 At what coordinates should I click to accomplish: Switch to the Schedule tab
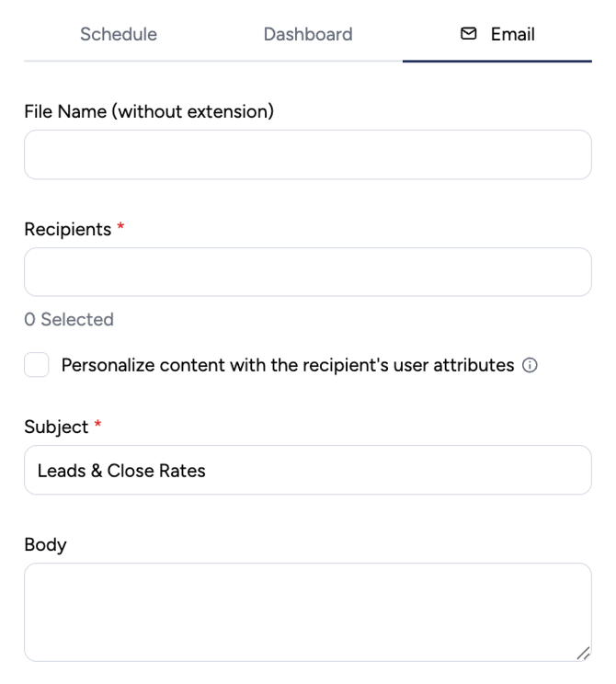tap(119, 34)
